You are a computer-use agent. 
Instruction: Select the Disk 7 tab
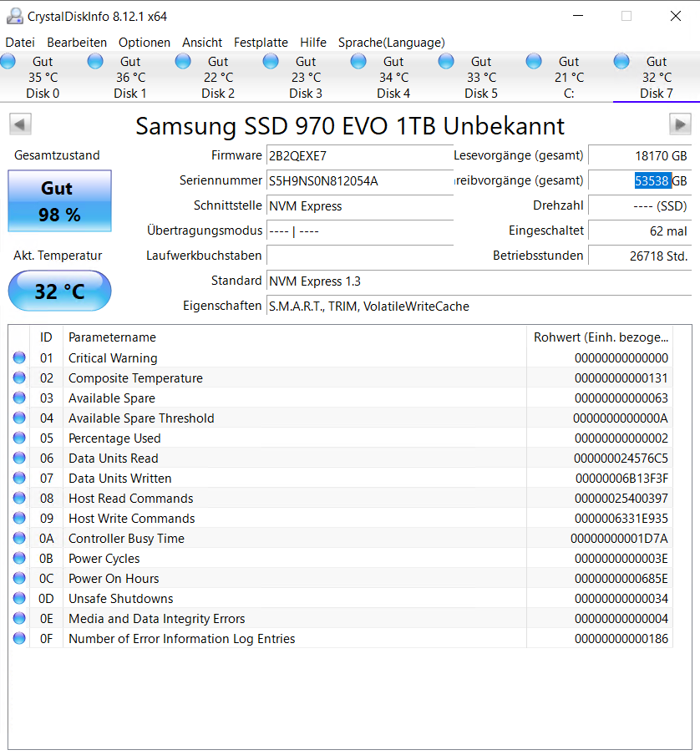pyautogui.click(x=657, y=77)
